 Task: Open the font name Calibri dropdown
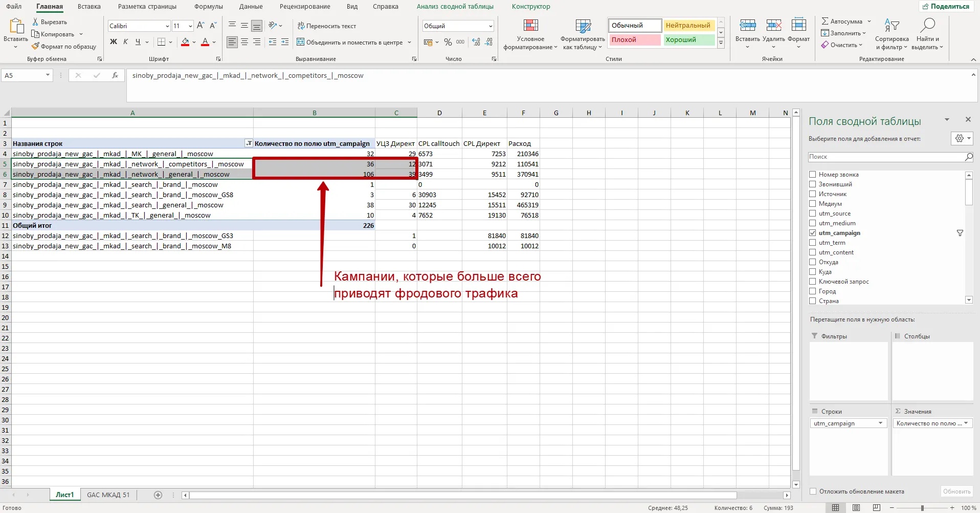167,26
